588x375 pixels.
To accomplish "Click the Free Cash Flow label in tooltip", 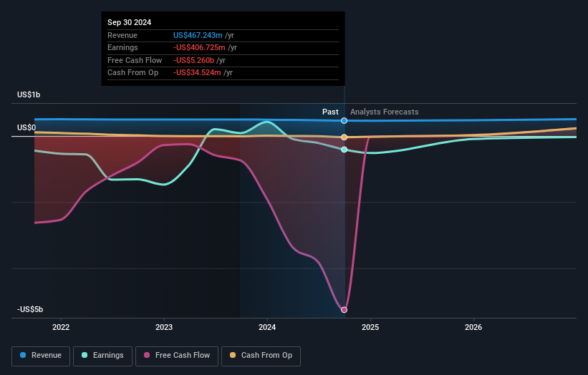I will pyautogui.click(x=135, y=60).
